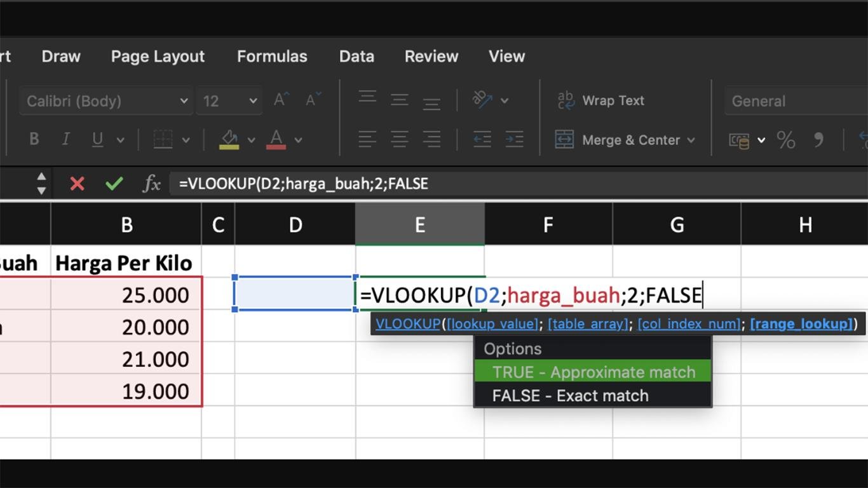Toggle bold formatting
The image size is (868, 488).
(34, 139)
